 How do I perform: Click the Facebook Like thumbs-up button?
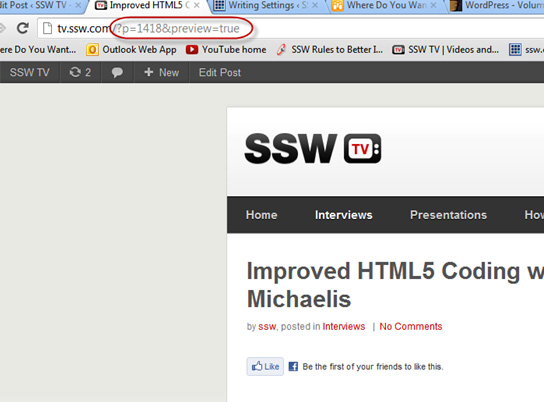click(x=265, y=366)
